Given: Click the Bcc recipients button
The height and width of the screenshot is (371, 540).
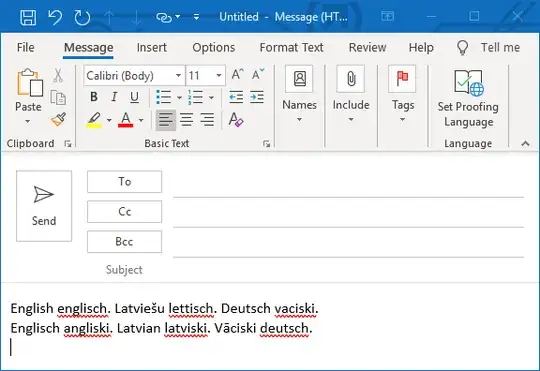Looking at the screenshot, I should pyautogui.click(x=124, y=241).
